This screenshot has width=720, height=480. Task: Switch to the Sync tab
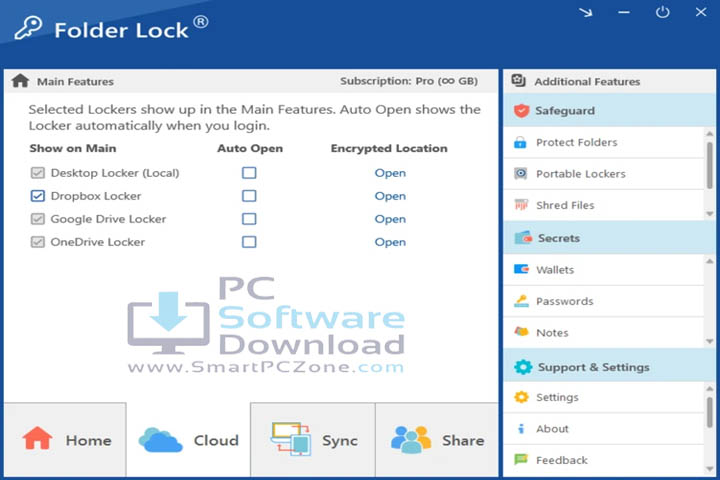pyautogui.click(x=313, y=440)
